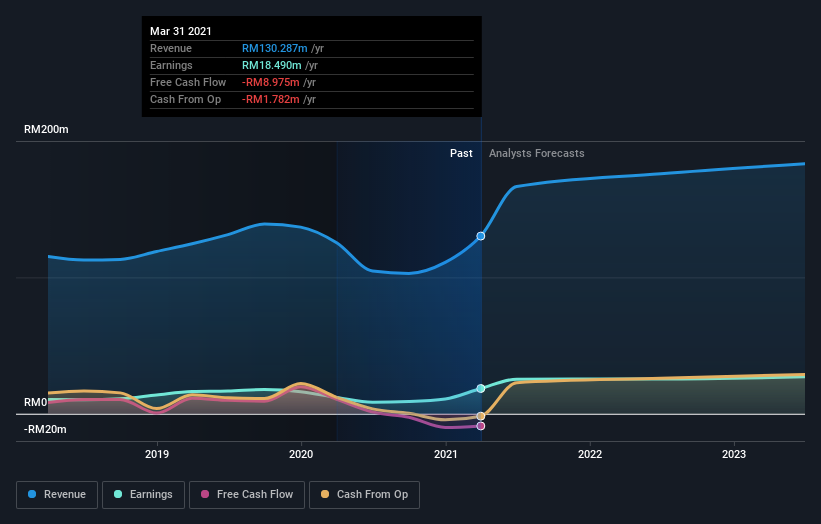821x524 pixels.
Task: Click the RM200m y-axis label
Action: click(46, 129)
